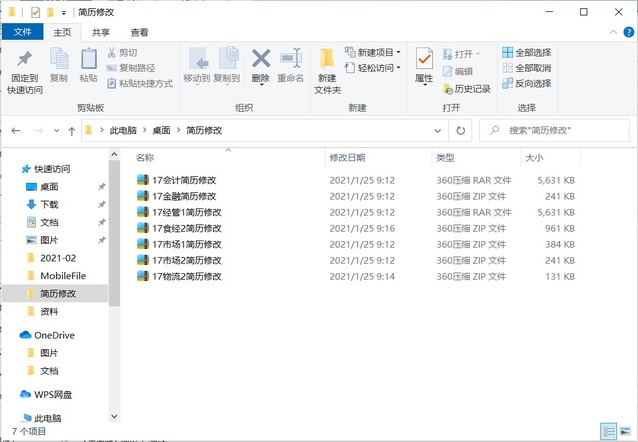The height and width of the screenshot is (442, 638).
Task: Switch to details view in status bar
Action: (609, 432)
